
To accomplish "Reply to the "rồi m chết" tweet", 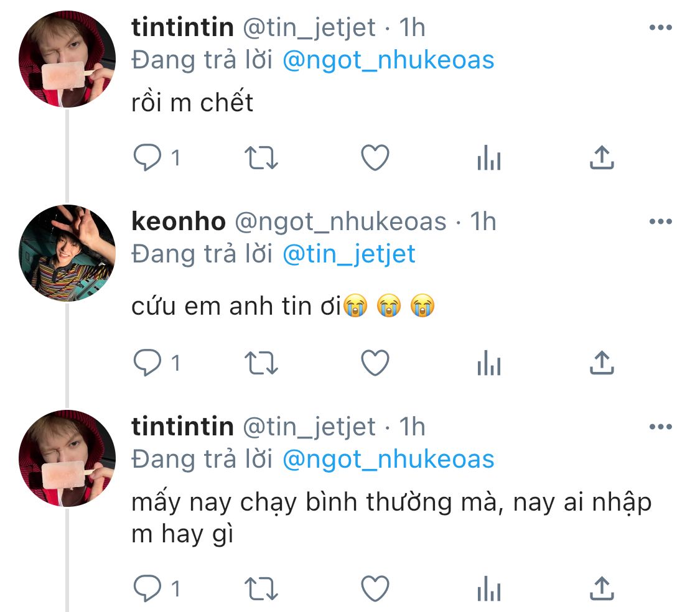I will [147, 158].
